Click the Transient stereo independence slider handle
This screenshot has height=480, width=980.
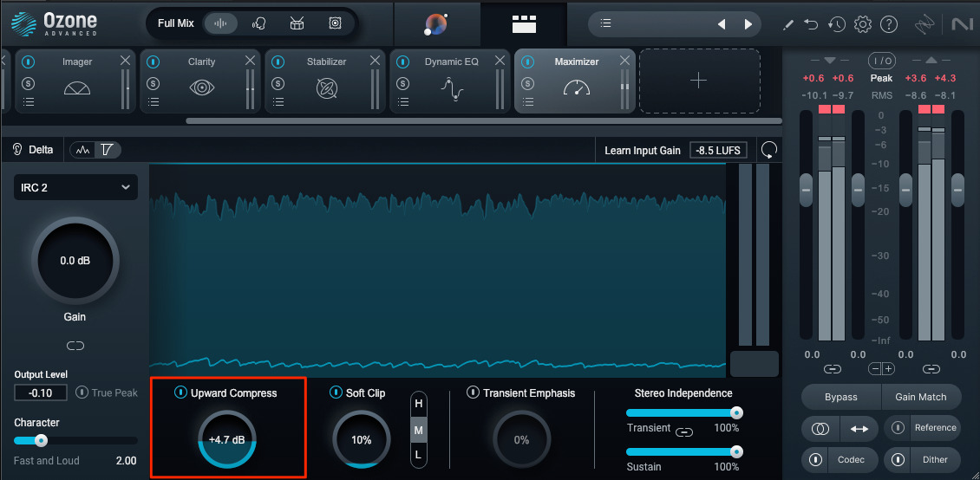(737, 412)
